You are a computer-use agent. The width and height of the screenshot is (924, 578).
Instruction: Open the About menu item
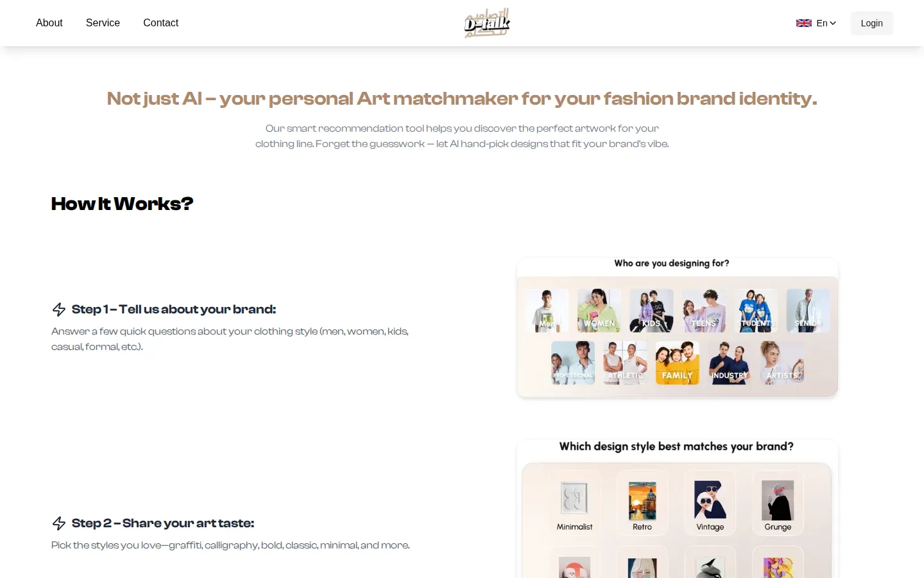coord(49,23)
